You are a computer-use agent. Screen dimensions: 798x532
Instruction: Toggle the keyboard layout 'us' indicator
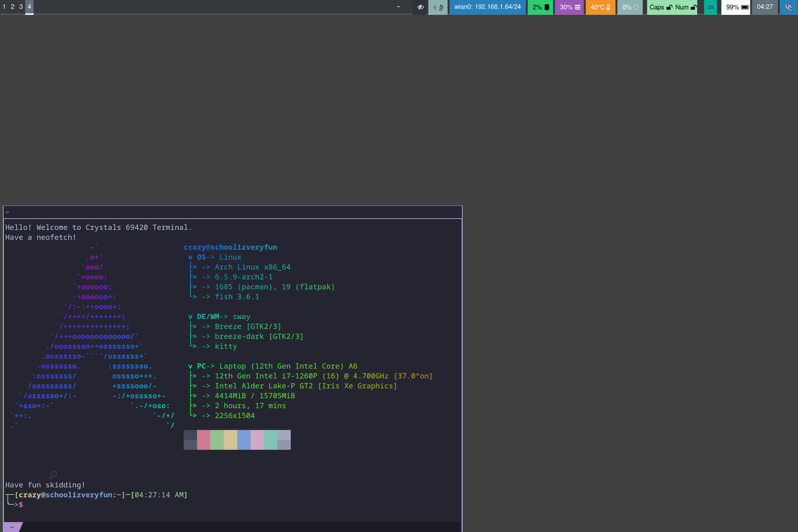[710, 6]
